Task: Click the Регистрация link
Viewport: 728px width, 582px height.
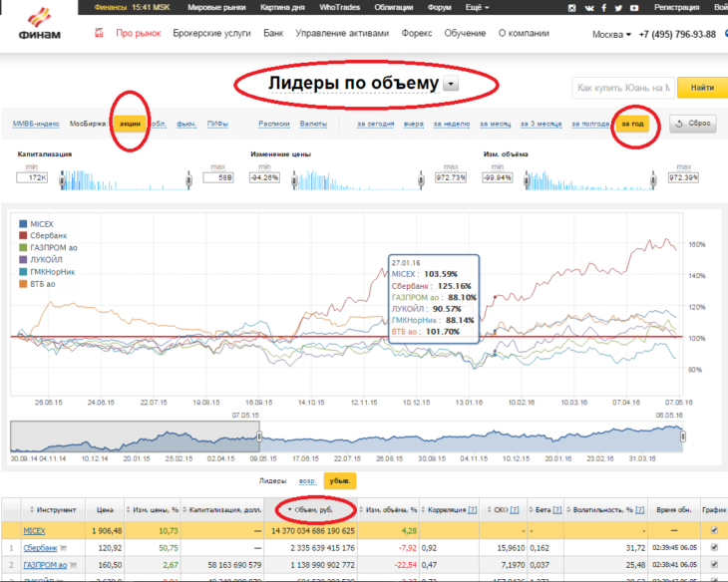Action: pos(676,7)
